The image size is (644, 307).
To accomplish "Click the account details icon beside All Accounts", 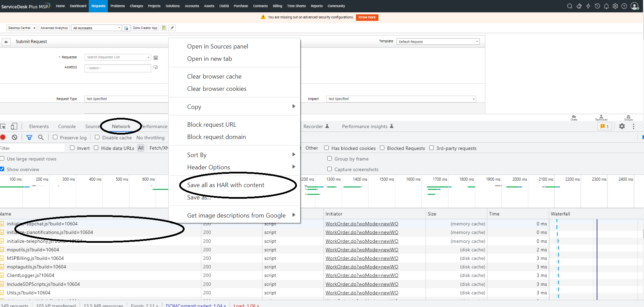I will (126, 28).
